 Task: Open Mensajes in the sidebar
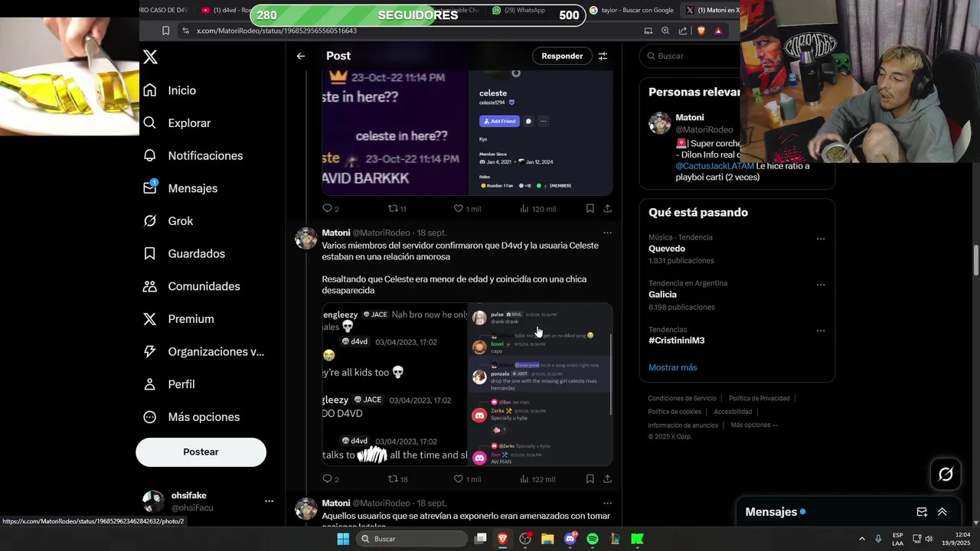click(181, 188)
